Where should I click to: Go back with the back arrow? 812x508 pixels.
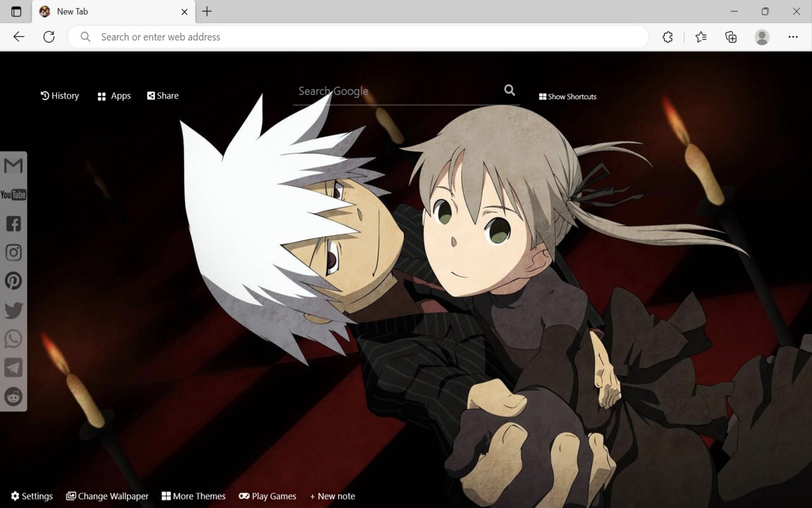click(19, 37)
